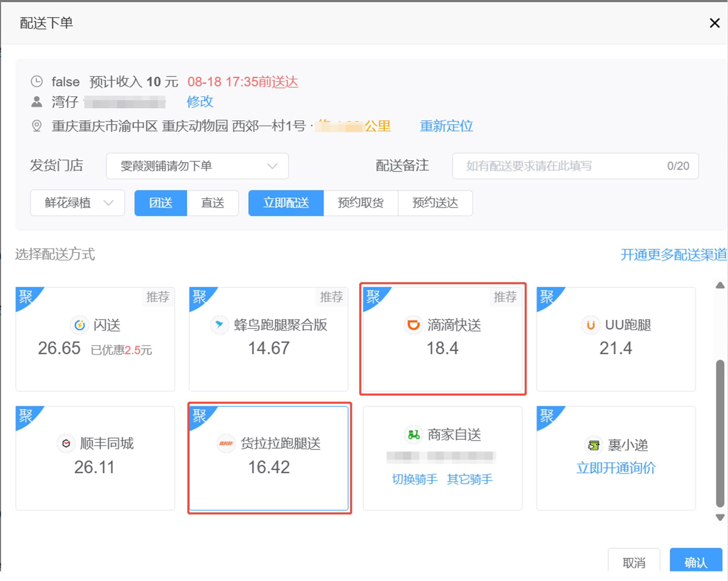Select 团送 delivery mode
The image size is (728, 581).
click(161, 203)
